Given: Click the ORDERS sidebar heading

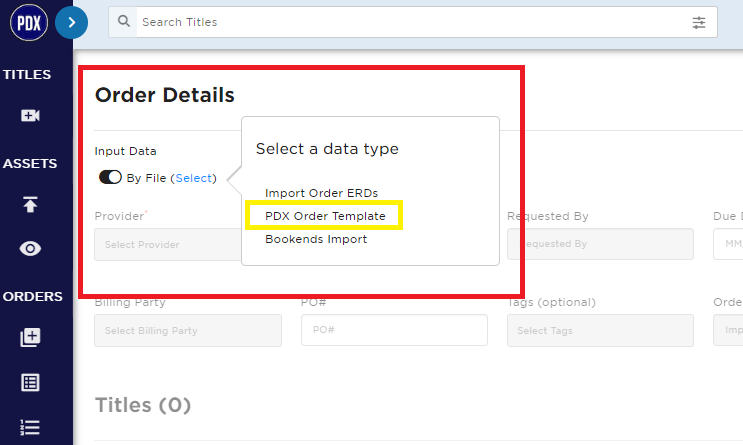Looking at the screenshot, I should (x=33, y=296).
